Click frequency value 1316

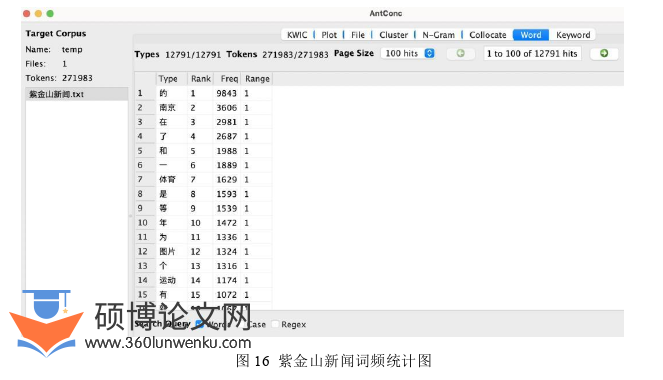[x=227, y=266]
